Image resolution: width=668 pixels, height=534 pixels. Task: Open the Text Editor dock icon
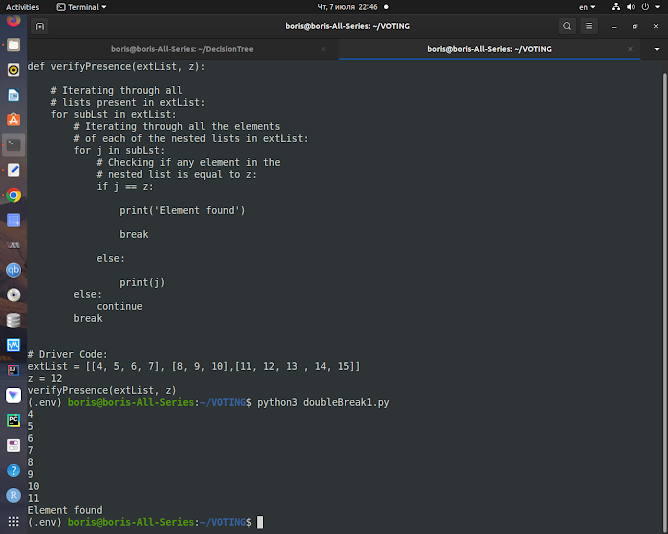tap(14, 170)
